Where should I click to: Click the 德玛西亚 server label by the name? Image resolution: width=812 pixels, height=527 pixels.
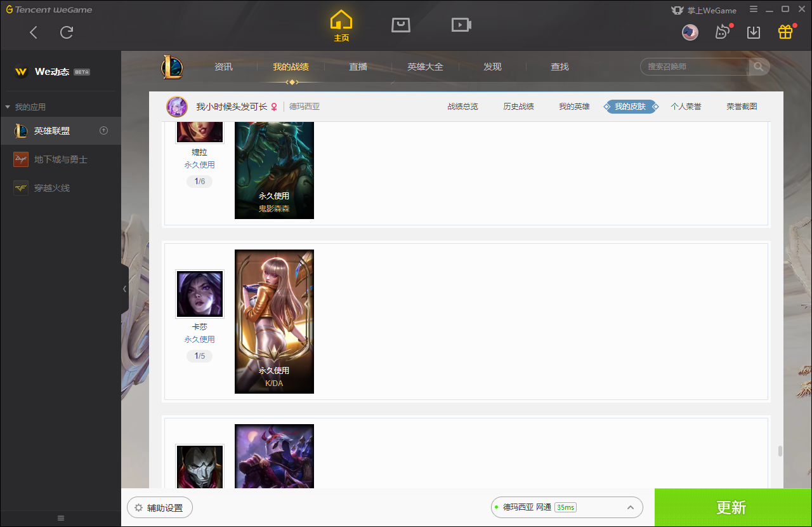click(x=304, y=107)
